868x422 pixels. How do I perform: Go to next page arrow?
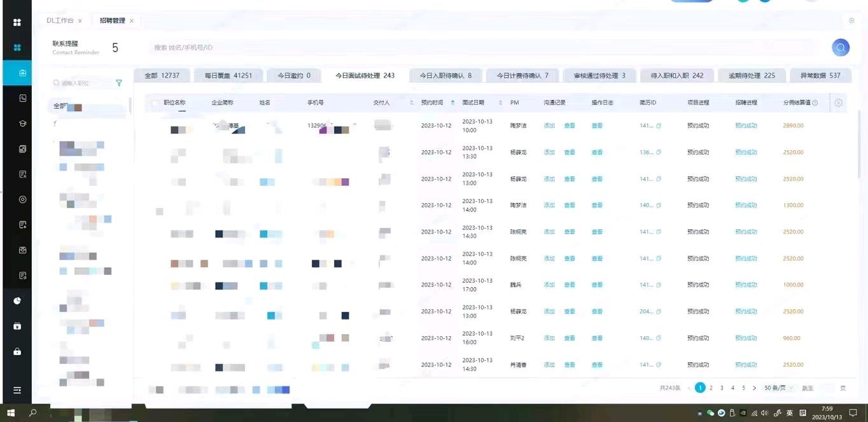click(x=754, y=388)
